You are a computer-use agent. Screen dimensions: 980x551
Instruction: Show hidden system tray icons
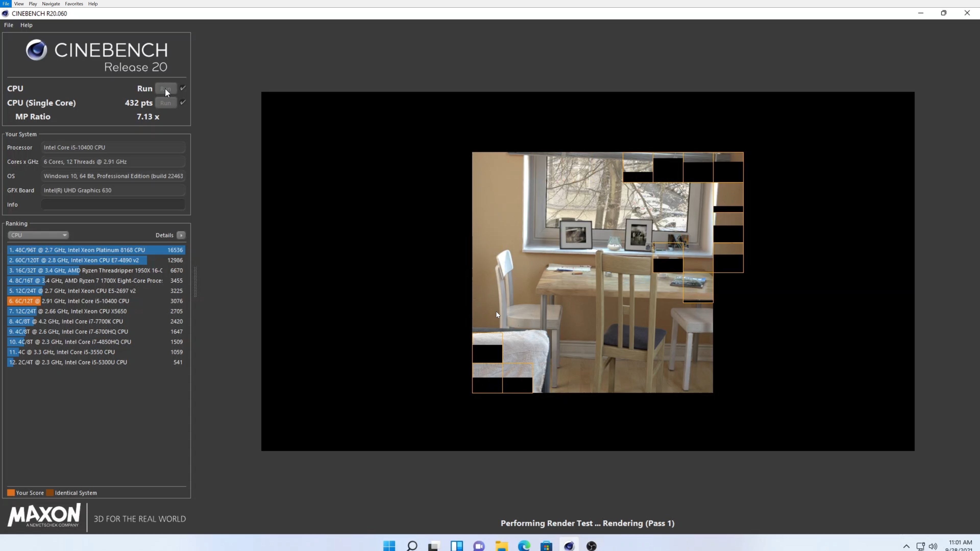coord(906,546)
